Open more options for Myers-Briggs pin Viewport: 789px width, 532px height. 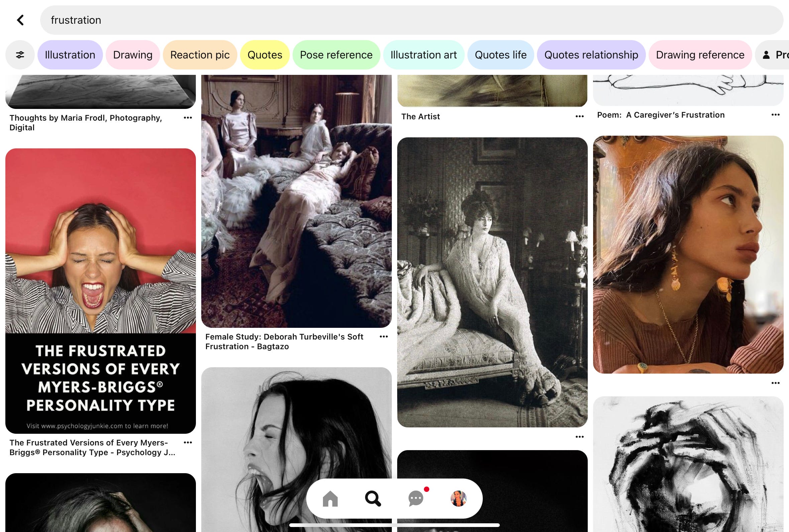tap(188, 442)
